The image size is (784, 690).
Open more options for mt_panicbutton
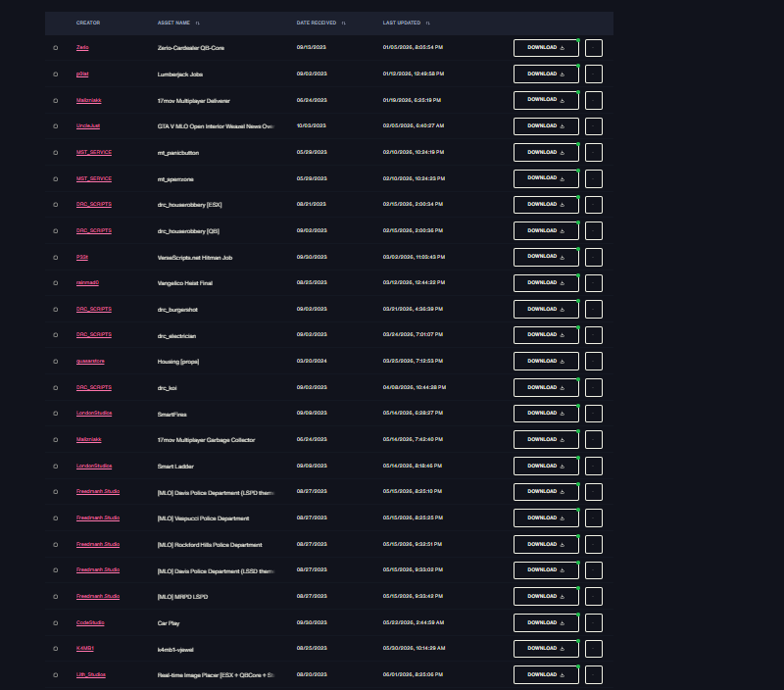pos(594,153)
